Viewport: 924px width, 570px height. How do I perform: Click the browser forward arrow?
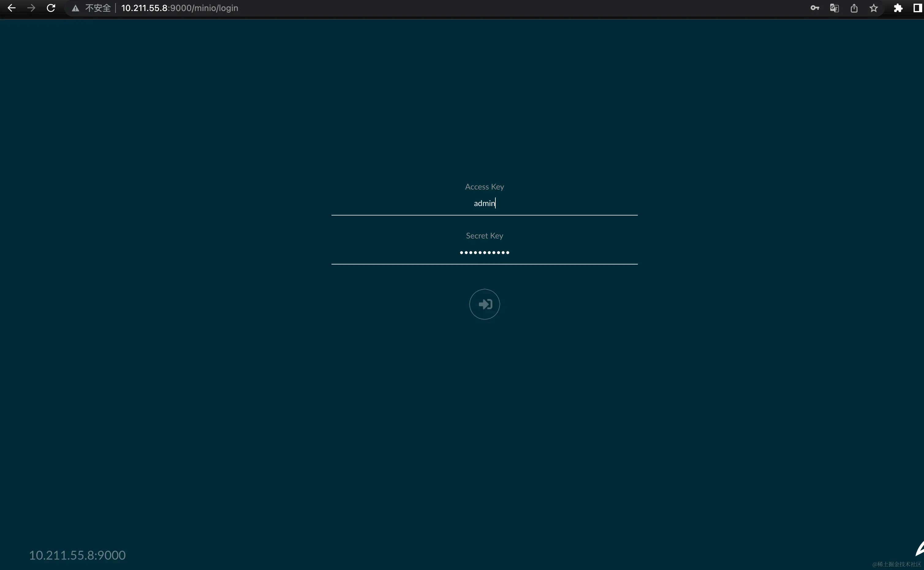pos(31,8)
